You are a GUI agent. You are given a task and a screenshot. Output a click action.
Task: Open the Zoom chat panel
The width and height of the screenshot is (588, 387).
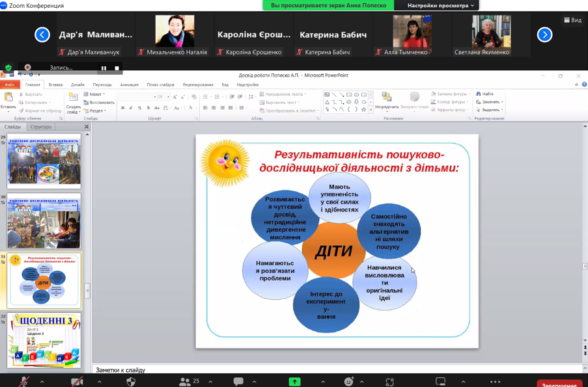tap(238, 382)
